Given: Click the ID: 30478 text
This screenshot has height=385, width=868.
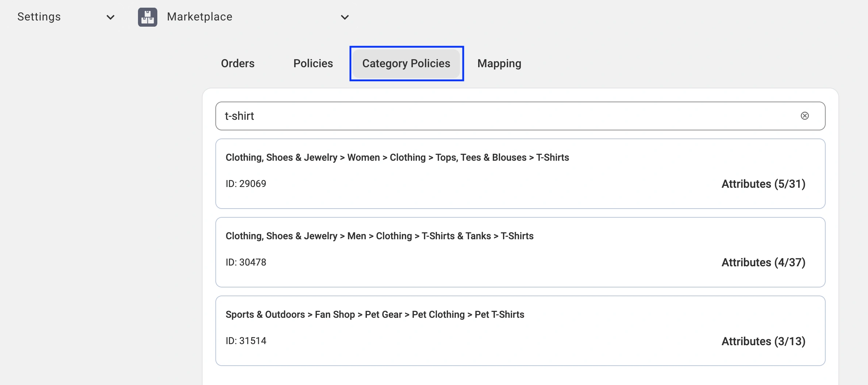Looking at the screenshot, I should coord(246,262).
